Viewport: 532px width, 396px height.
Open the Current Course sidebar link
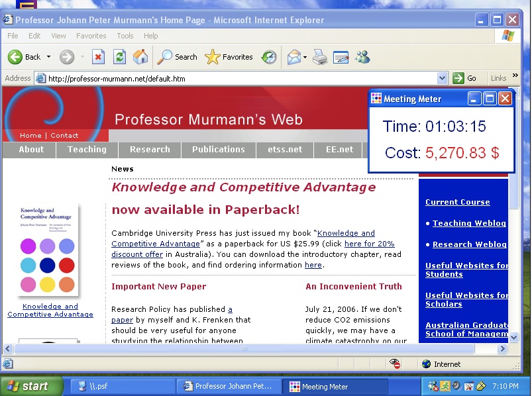tap(458, 202)
